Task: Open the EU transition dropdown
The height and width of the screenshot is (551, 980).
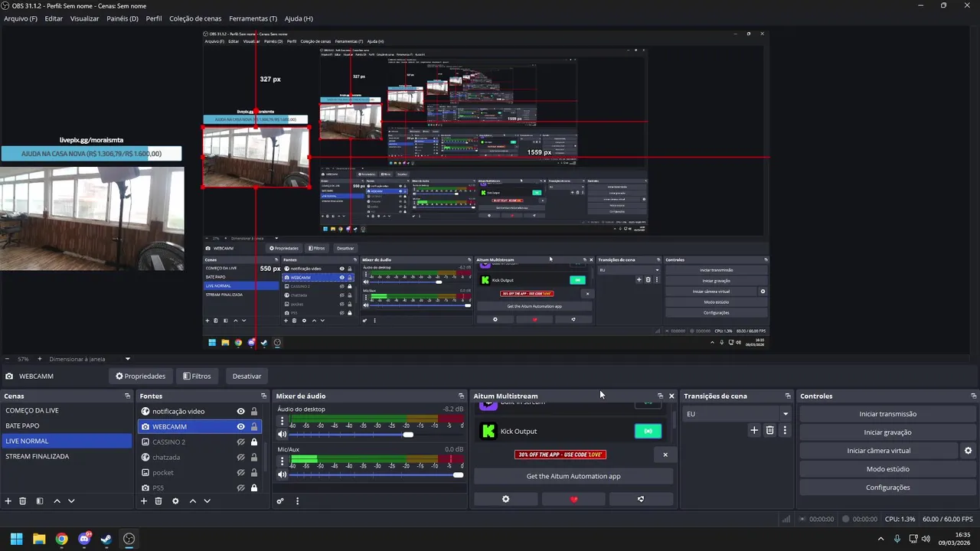Action: click(737, 414)
